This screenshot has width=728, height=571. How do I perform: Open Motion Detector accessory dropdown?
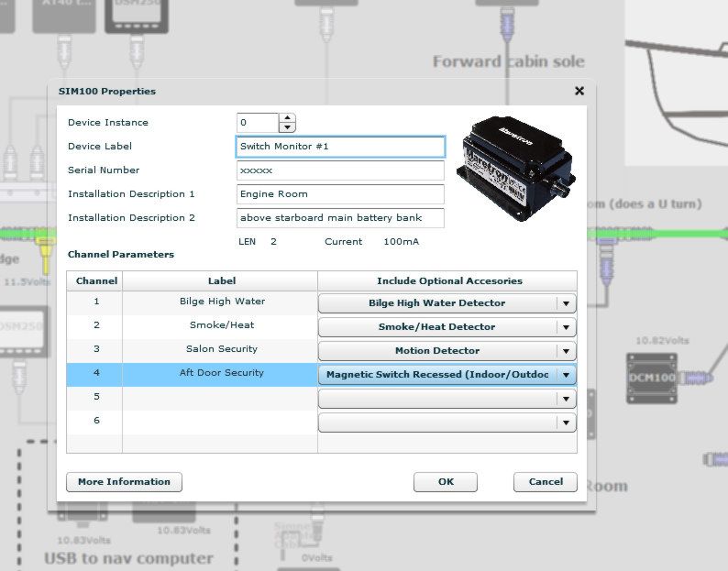point(447,351)
